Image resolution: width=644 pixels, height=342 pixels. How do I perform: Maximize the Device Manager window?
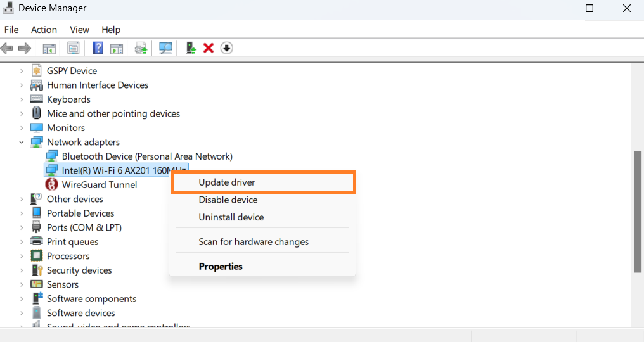[x=589, y=8]
